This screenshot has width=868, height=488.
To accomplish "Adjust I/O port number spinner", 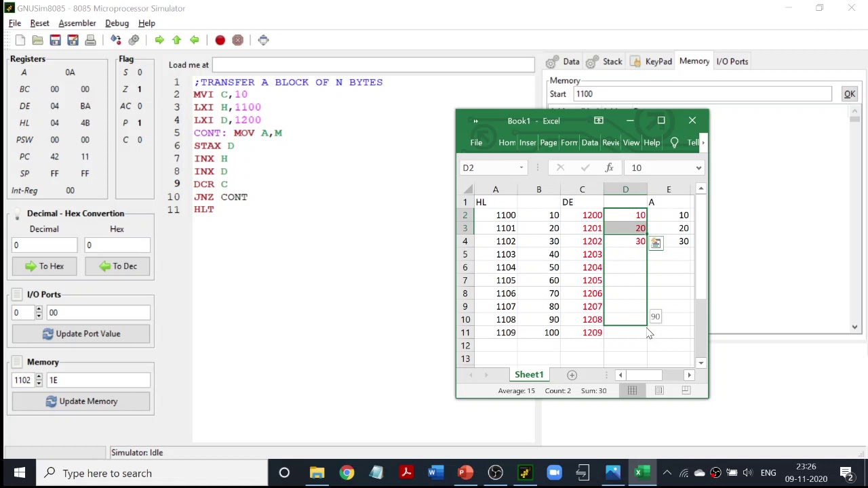I will click(x=39, y=312).
